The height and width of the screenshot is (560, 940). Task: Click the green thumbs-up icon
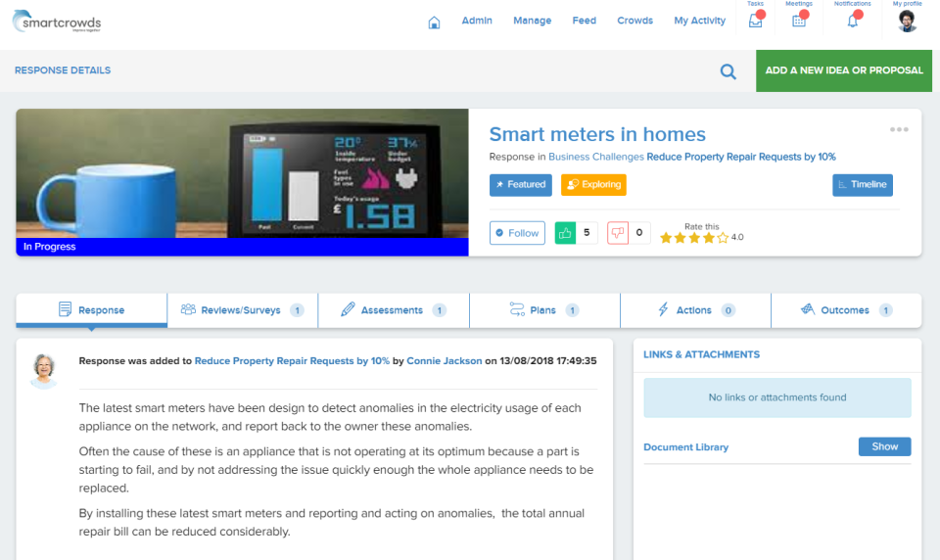565,233
